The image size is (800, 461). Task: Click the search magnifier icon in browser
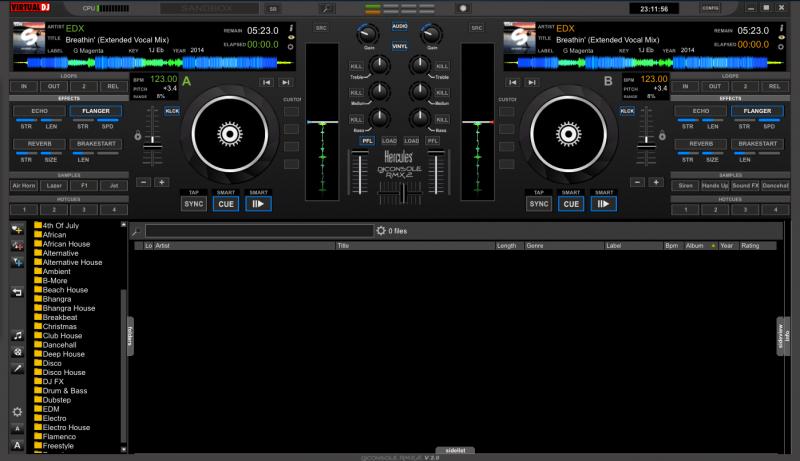click(136, 232)
